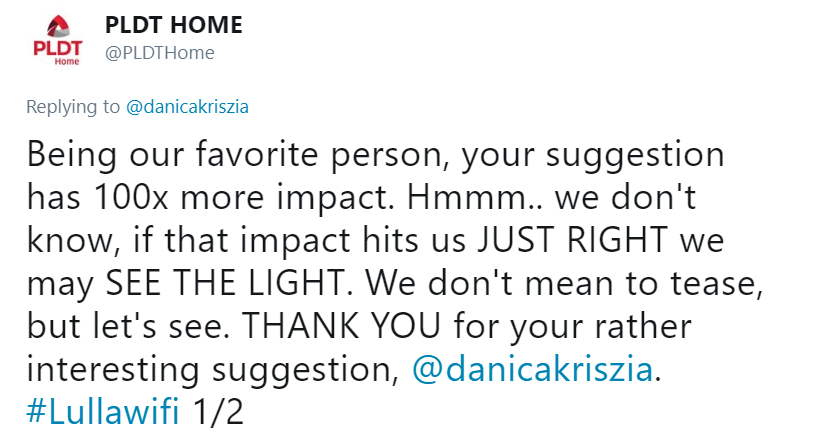
Task: Open the @danicakriszia mention in tweet body
Action: pos(532,369)
